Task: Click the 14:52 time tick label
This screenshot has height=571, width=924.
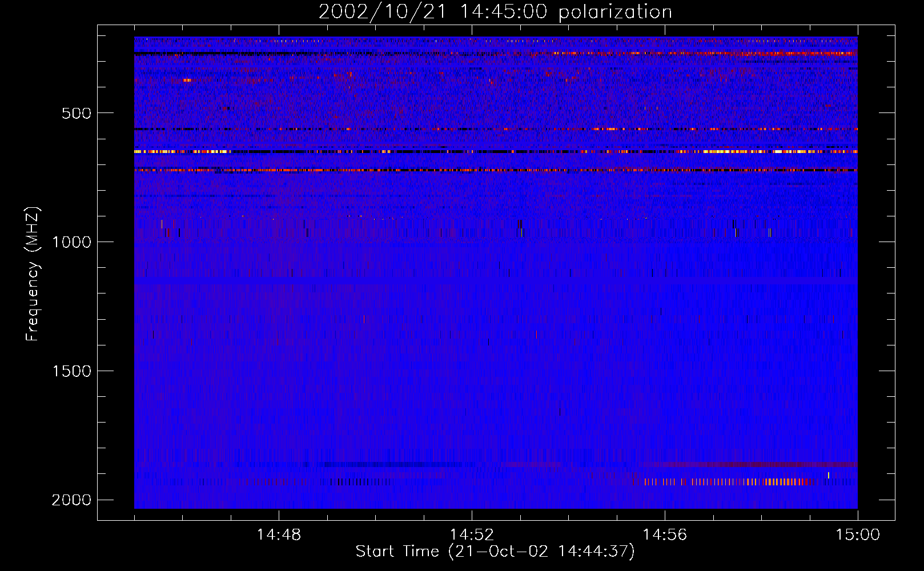Action: click(x=472, y=535)
